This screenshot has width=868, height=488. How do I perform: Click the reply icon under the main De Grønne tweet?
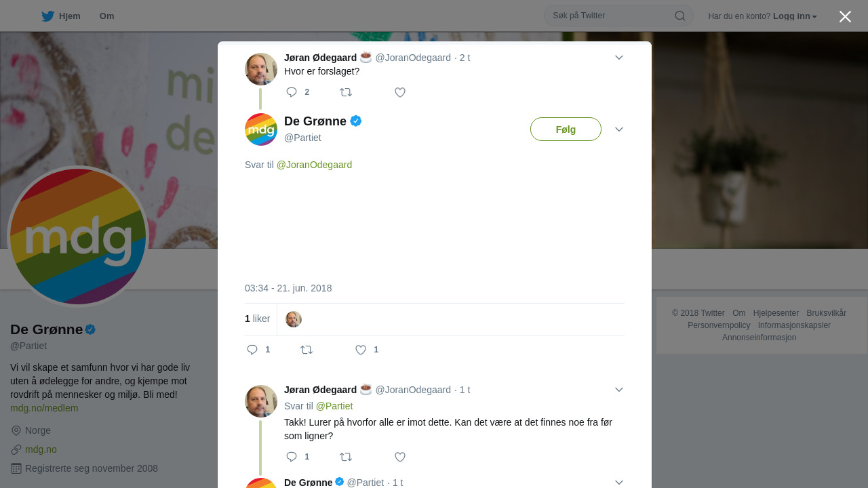pyautogui.click(x=252, y=350)
